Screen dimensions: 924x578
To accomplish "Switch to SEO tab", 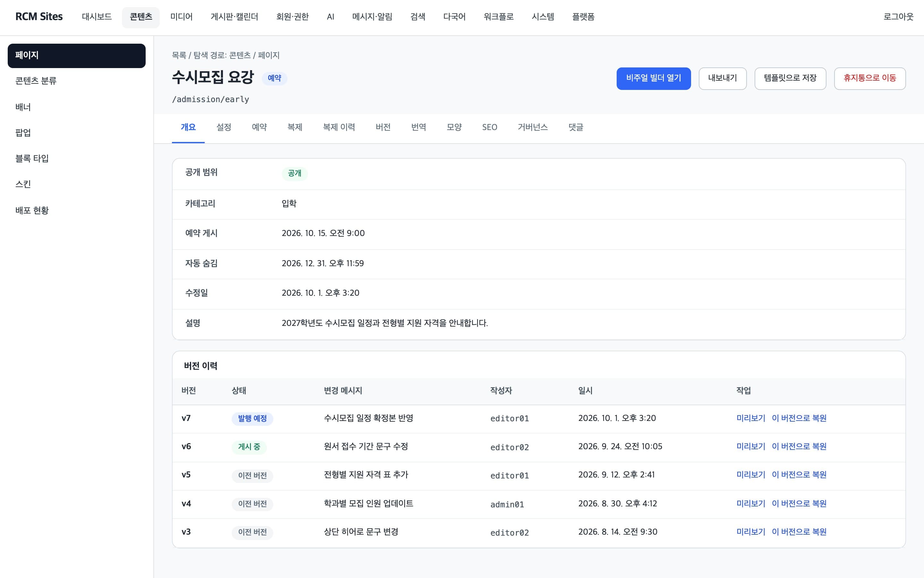I will coord(490,127).
